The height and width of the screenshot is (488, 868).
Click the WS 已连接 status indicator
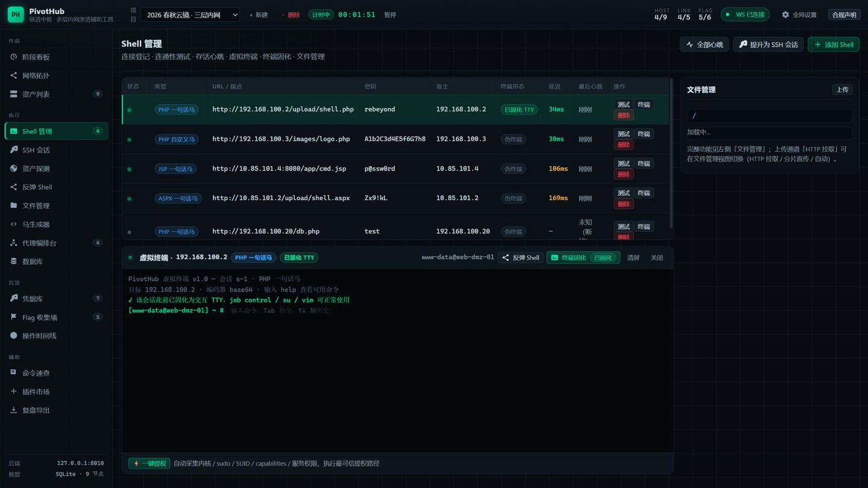coord(745,14)
